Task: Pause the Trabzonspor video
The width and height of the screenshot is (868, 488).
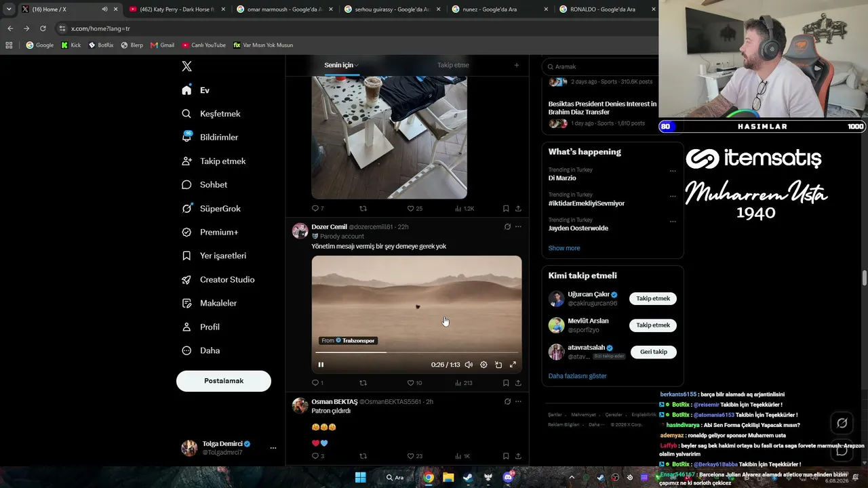Action: pyautogui.click(x=321, y=365)
